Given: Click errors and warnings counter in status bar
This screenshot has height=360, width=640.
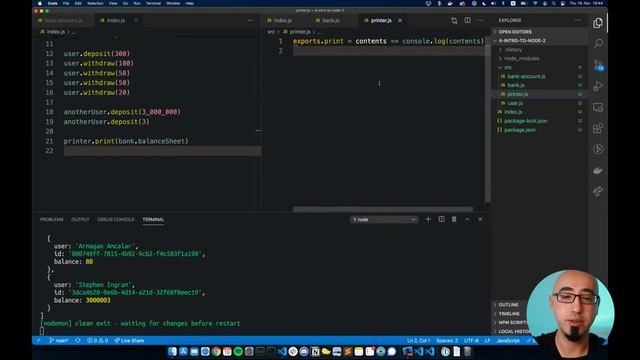Looking at the screenshot, I should click(x=98, y=340).
